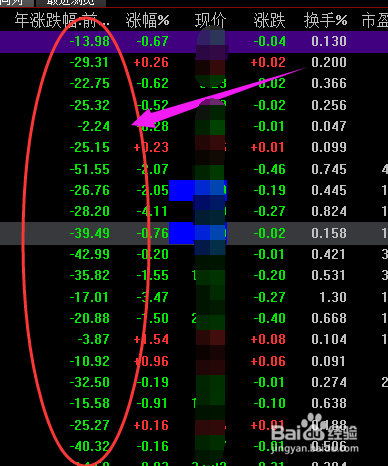The width and height of the screenshot is (388, 466).
Task: Click the 涨跌 column header
Action: (269, 21)
